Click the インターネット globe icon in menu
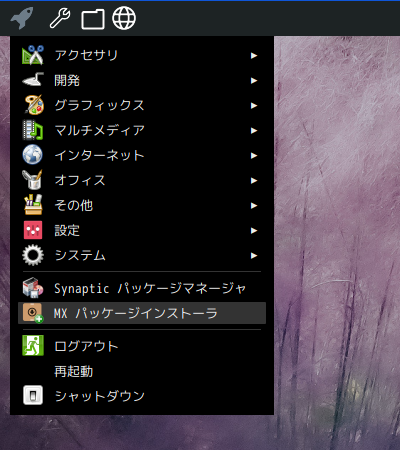 point(33,155)
